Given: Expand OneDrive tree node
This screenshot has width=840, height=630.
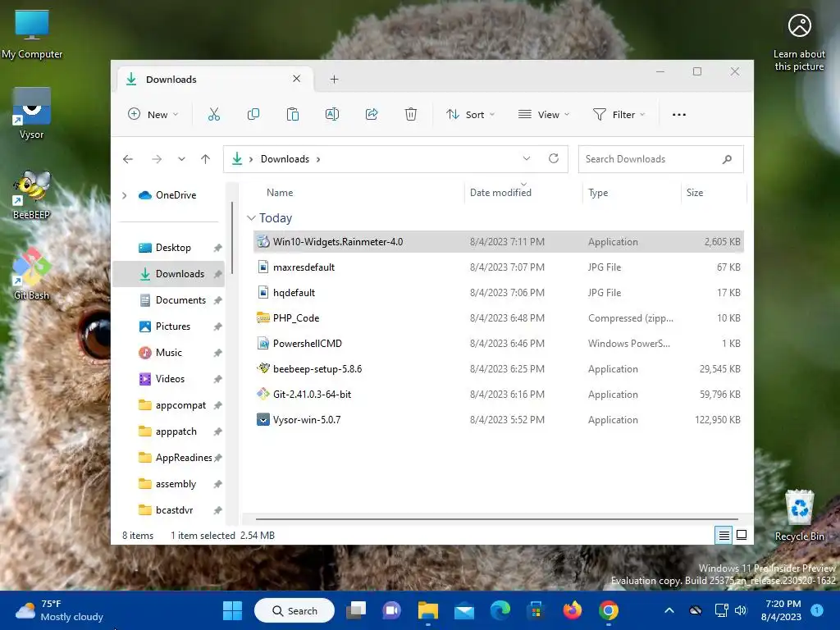Looking at the screenshot, I should (x=125, y=195).
